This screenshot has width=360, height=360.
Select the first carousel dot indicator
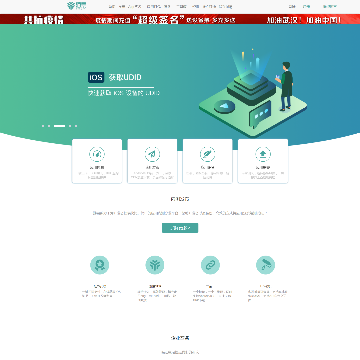pyautogui.click(x=43, y=126)
